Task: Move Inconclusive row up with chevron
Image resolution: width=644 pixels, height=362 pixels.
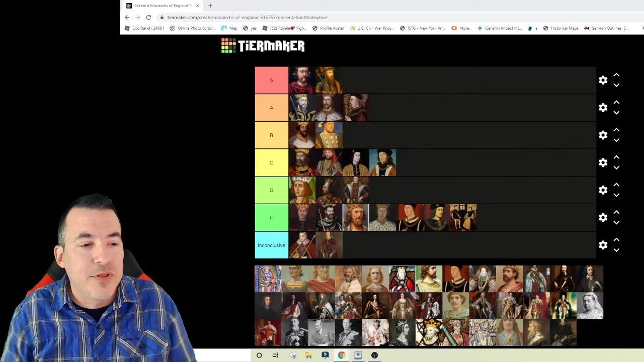Action: point(616,240)
